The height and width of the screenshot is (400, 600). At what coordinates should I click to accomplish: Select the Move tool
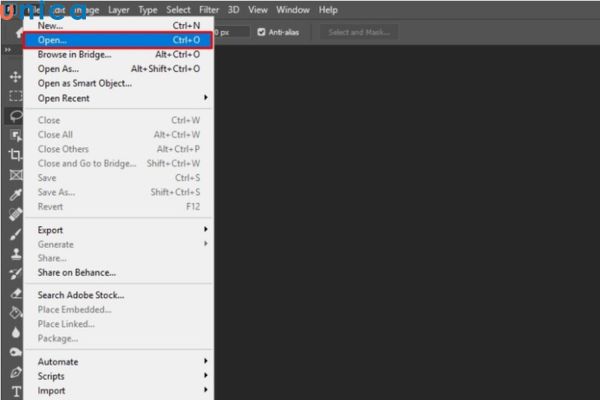coord(15,77)
